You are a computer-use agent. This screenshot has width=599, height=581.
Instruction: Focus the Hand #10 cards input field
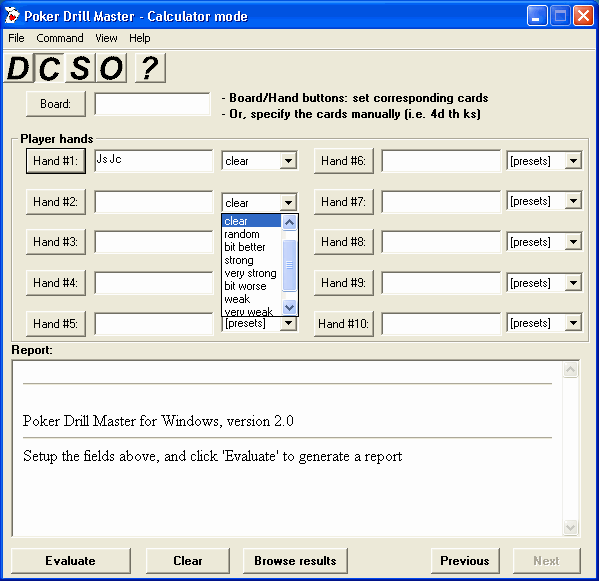coord(441,323)
